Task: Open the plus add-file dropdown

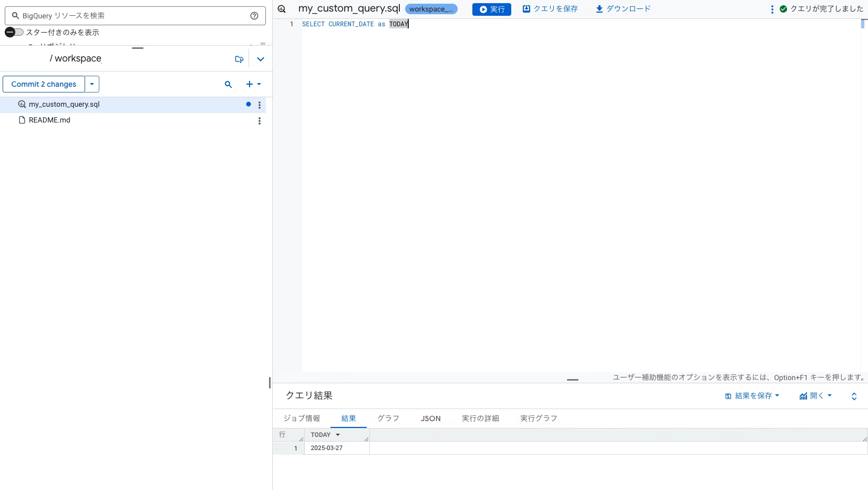Action: pyautogui.click(x=253, y=84)
